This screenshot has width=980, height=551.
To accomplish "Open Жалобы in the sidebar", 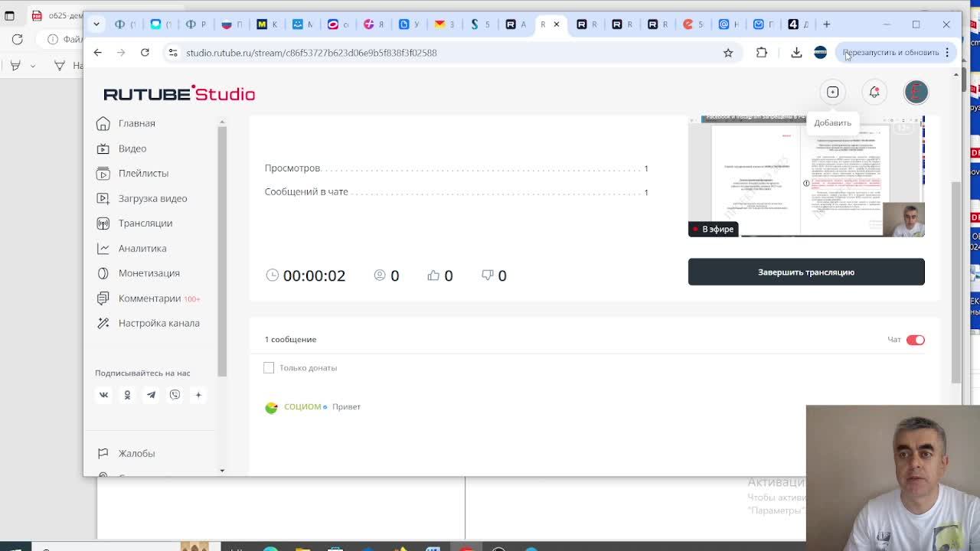I will [x=136, y=453].
